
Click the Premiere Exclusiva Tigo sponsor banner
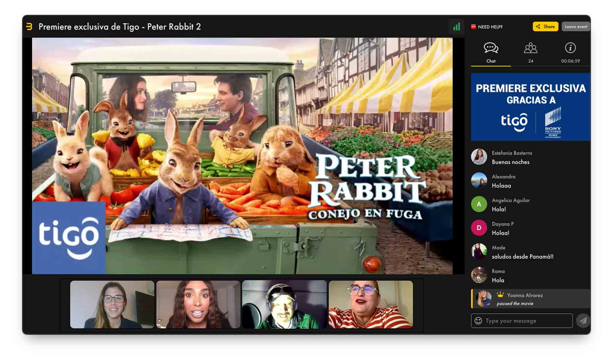[530, 107]
